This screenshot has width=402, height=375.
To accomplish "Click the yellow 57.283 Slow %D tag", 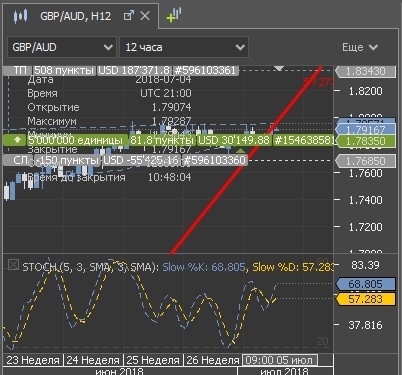I will (x=365, y=299).
